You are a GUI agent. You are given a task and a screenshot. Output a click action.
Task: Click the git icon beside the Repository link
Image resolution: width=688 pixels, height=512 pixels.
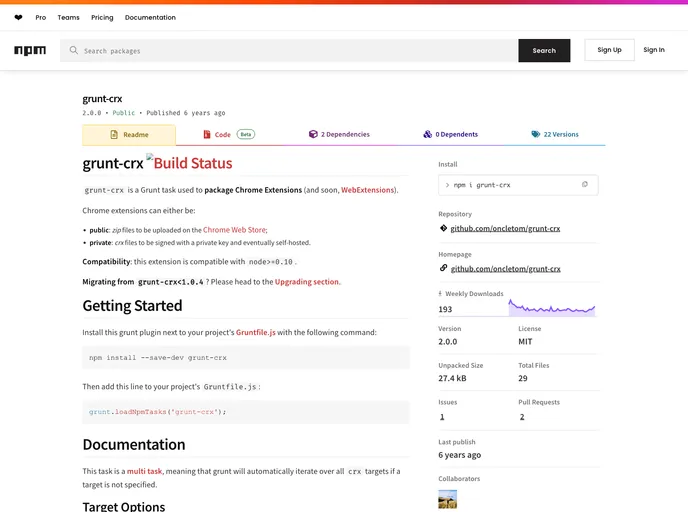[x=443, y=228]
